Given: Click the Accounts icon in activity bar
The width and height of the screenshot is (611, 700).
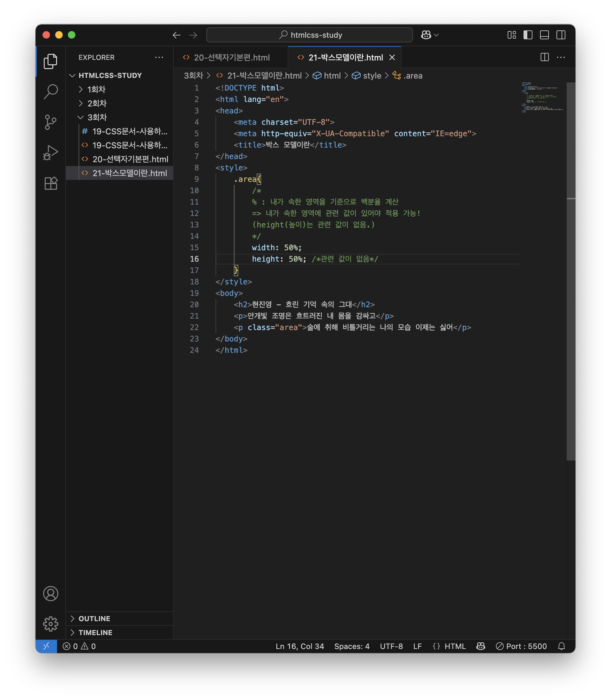Looking at the screenshot, I should pos(50,594).
